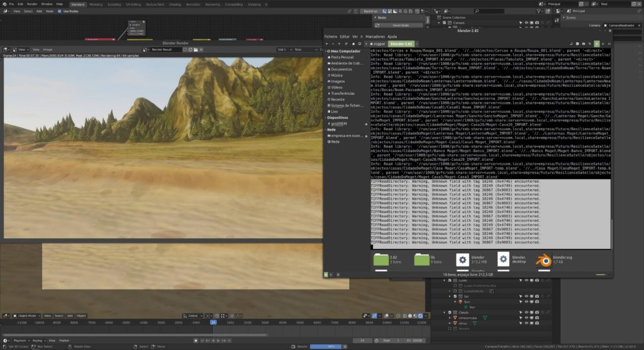Toggle the Use Nodes checkbox

click(x=59, y=11)
